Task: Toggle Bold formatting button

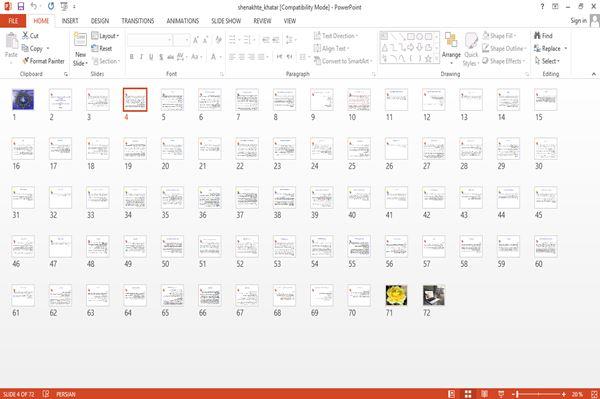Action: click(131, 57)
